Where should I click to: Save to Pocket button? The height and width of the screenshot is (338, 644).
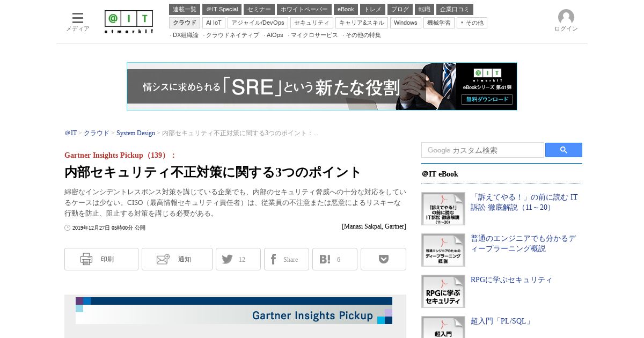pos(383,259)
